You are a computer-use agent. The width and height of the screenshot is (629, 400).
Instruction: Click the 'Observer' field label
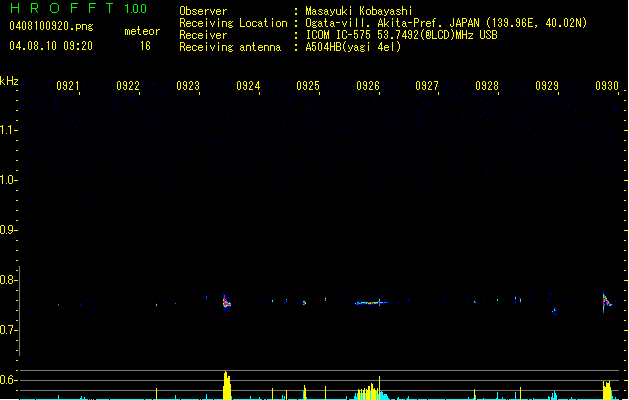click(x=203, y=11)
